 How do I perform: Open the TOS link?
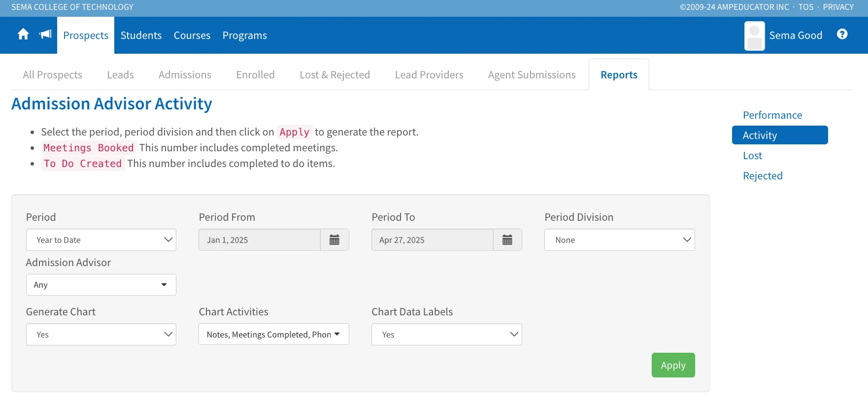806,7
